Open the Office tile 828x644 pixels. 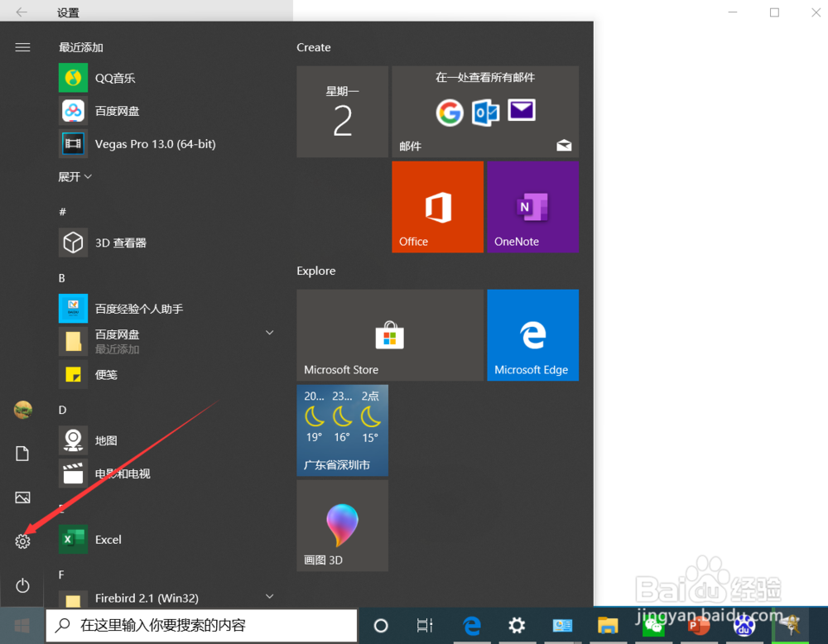tap(437, 207)
